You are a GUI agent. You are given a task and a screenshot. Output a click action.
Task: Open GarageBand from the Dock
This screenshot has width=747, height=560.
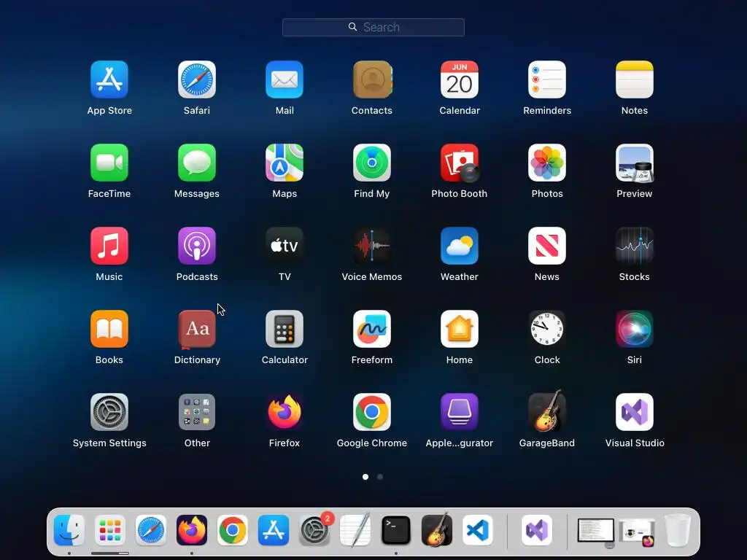point(437,529)
